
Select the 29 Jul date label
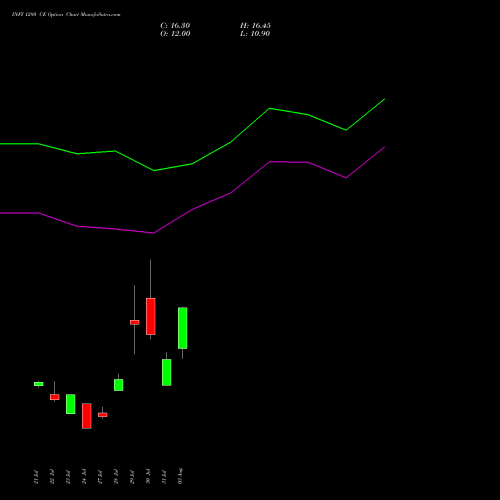132,477
